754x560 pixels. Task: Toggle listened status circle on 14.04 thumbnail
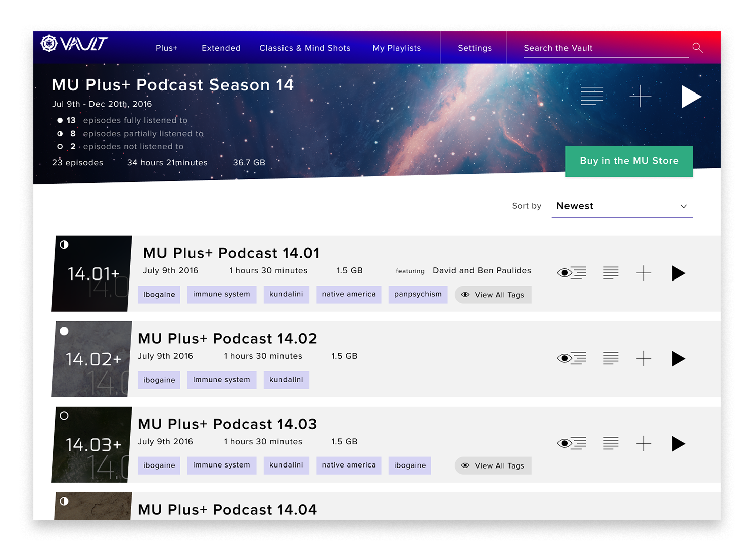click(64, 501)
